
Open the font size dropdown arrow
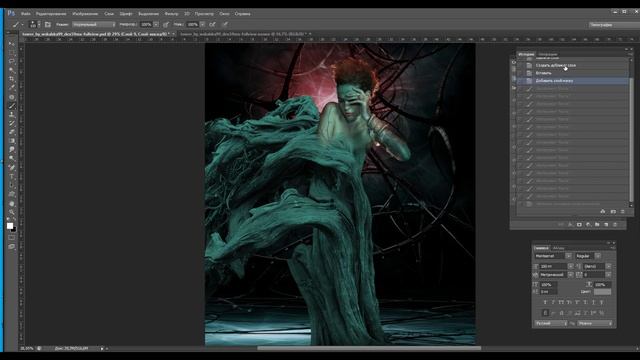click(x=570, y=266)
